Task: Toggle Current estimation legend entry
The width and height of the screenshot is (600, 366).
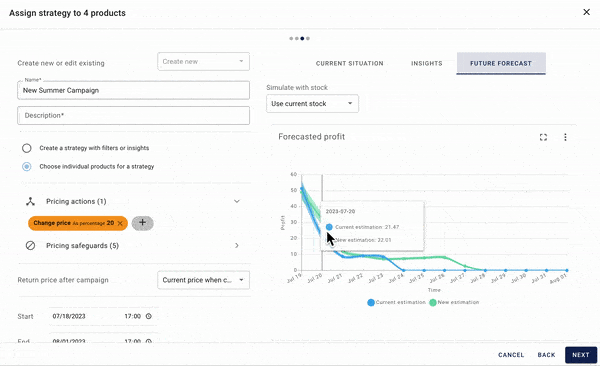Action: click(396, 302)
